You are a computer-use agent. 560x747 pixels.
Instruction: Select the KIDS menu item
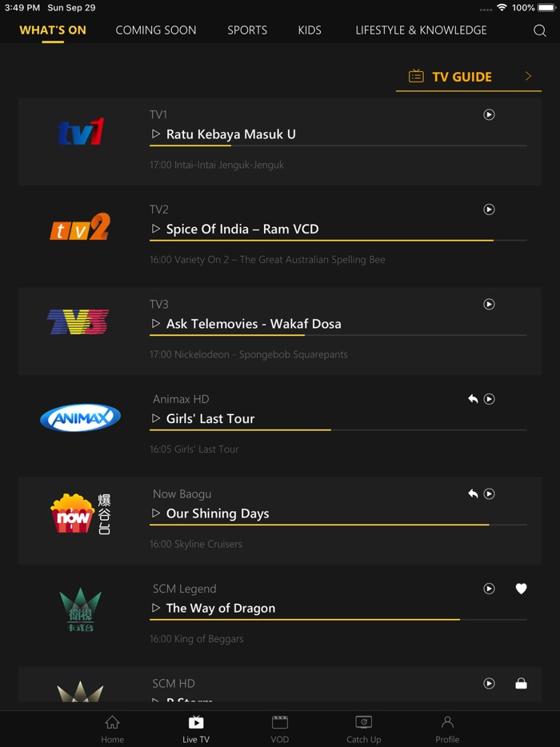point(310,30)
